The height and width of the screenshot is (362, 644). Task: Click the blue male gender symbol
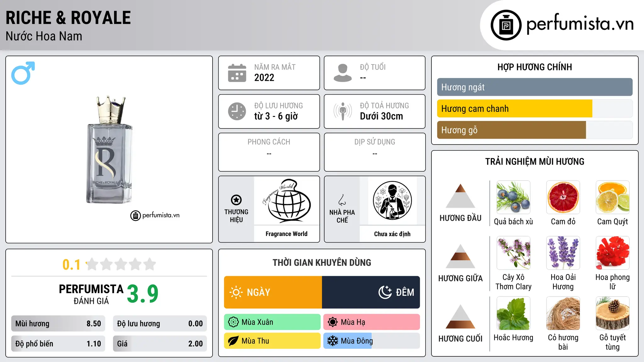[23, 73]
